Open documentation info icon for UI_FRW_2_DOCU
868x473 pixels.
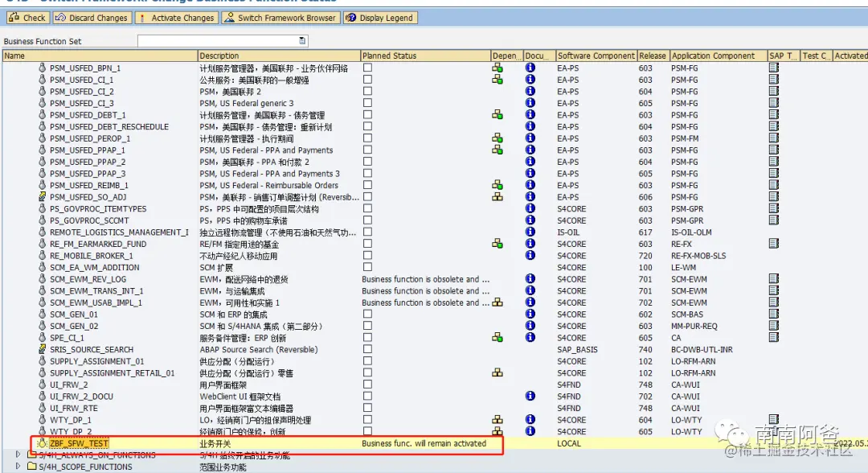click(x=530, y=396)
